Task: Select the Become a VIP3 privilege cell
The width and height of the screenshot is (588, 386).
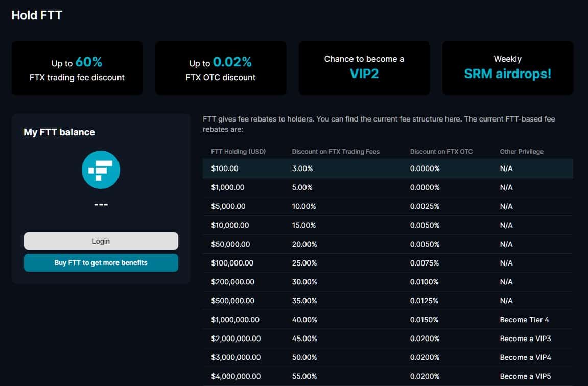Action: tap(525, 339)
